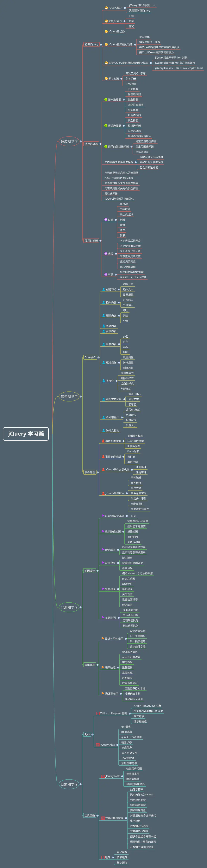Click the smiley icon beside jQuery概述
The height and width of the screenshot is (868, 207).
106,8
